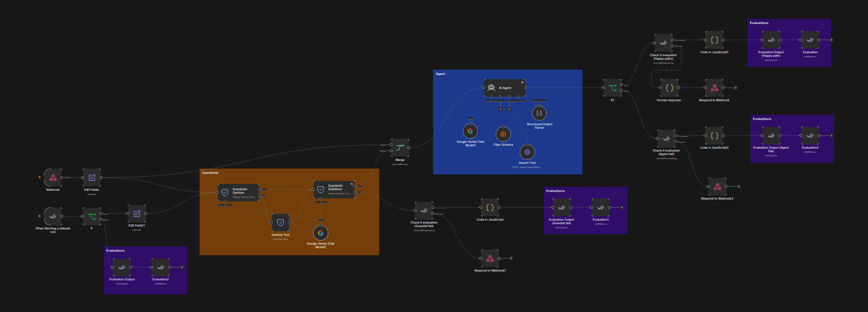Select the When fetching a dataset row node
Screen dimensions: 868x312
[x=53, y=217]
